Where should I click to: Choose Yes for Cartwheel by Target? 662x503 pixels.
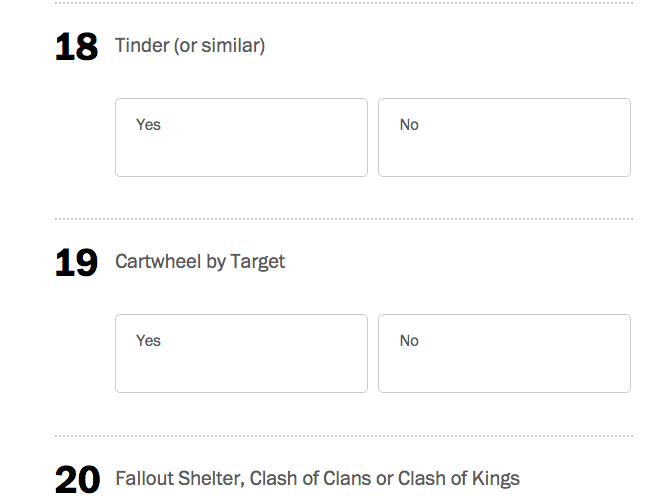(x=241, y=353)
